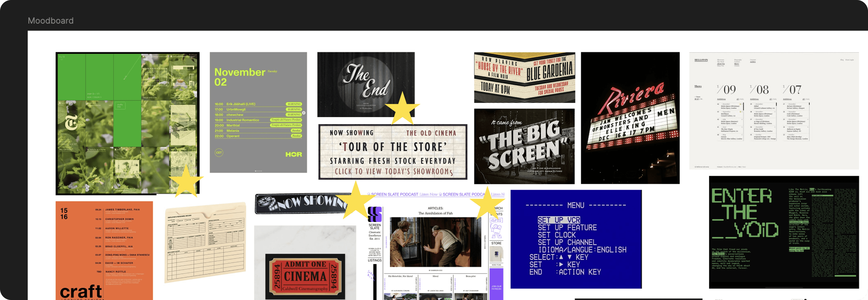The width and height of the screenshot is (868, 300).
Task: Open the Riviera neon marquee photo
Action: click(x=630, y=118)
